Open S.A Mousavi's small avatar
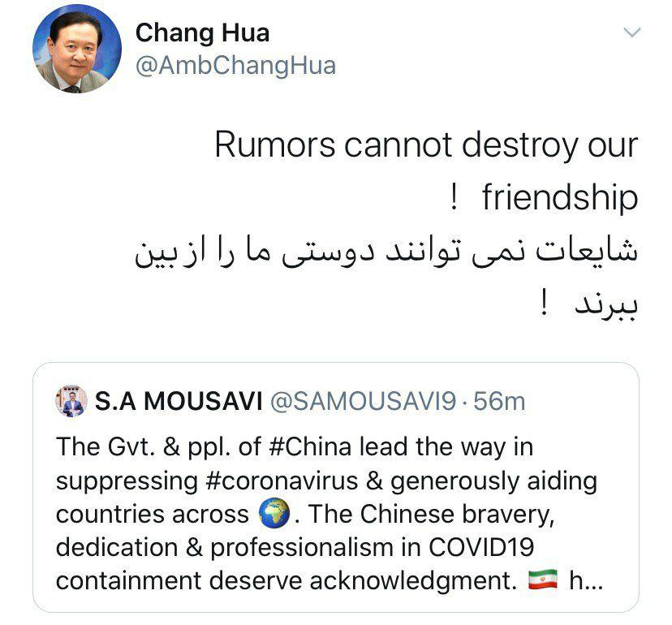The width and height of the screenshot is (672, 625). [71, 401]
